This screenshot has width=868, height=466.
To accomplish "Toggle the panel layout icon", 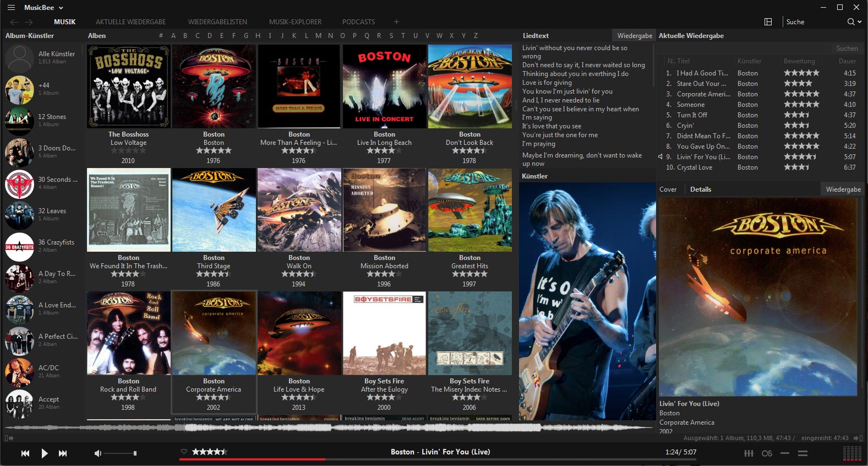I will pyautogui.click(x=768, y=22).
